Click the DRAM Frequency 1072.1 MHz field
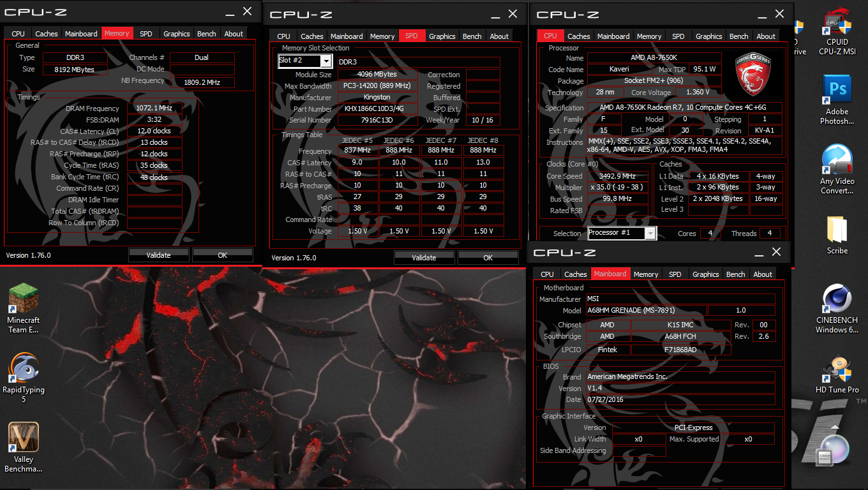This screenshot has height=490, width=868. click(x=154, y=108)
